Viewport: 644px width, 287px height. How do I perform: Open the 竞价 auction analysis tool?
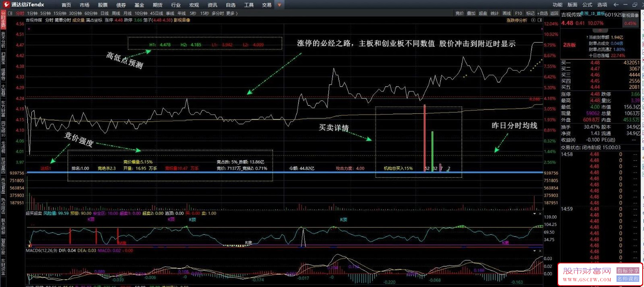tap(459, 13)
